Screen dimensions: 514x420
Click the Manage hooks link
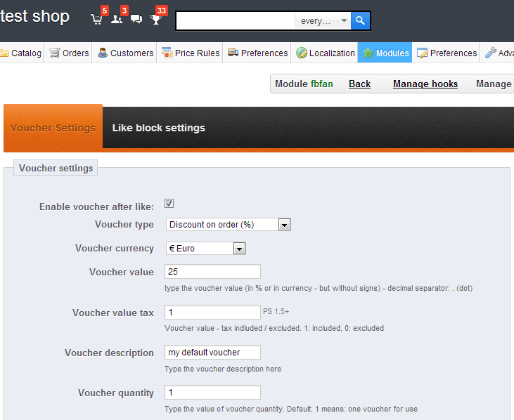[x=425, y=84]
